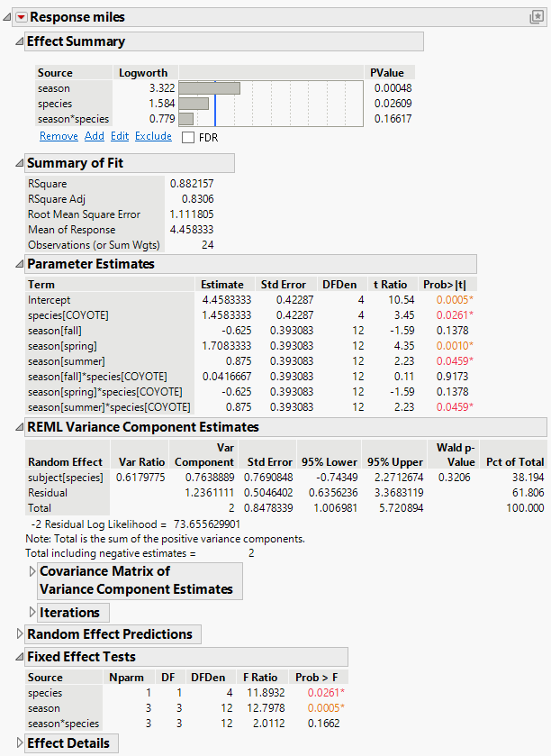
Task: Collapse the Fixed Effect Tests section
Action: coord(21,657)
